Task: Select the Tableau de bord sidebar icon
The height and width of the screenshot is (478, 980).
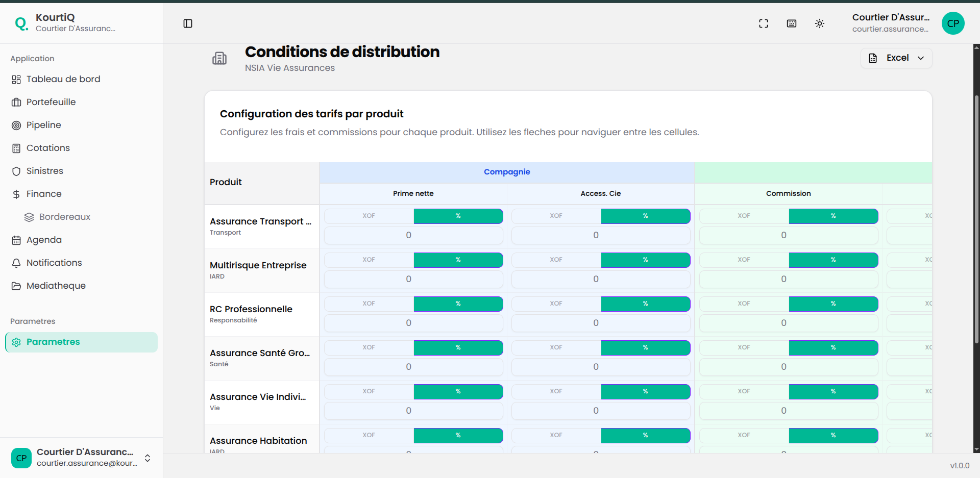Action: pos(16,79)
